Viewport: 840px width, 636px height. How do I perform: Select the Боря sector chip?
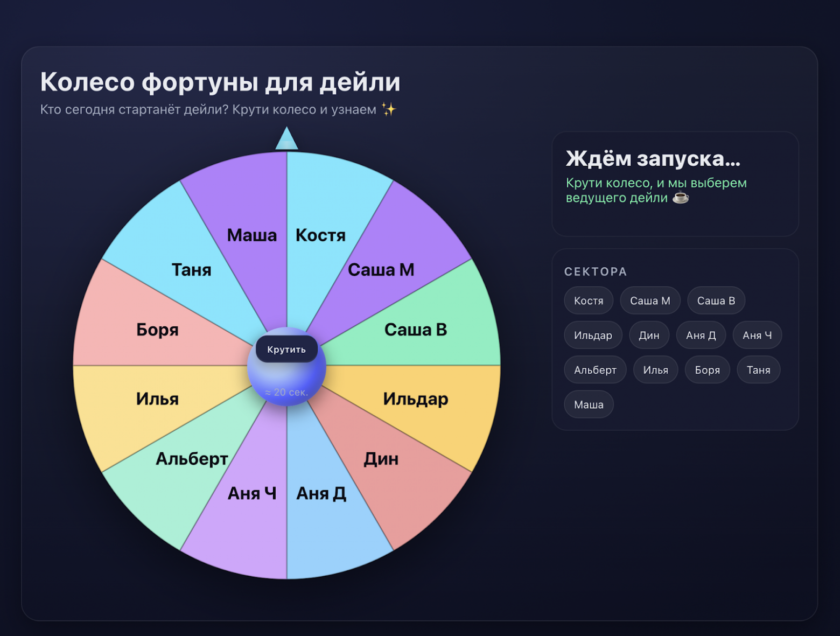(707, 370)
